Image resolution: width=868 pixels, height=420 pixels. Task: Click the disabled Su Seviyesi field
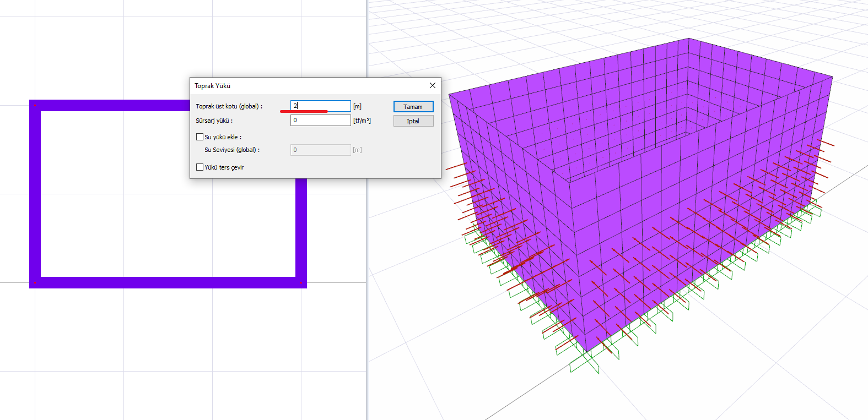[x=321, y=150]
